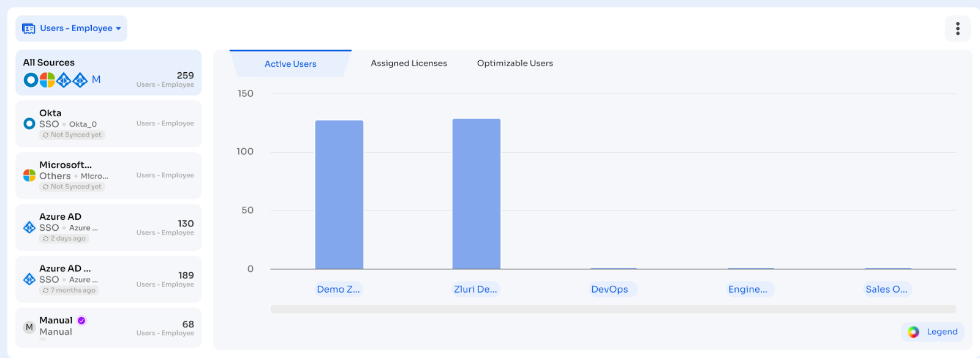Select the All Sources card
Screen dimensions: 980x358
coord(108,73)
